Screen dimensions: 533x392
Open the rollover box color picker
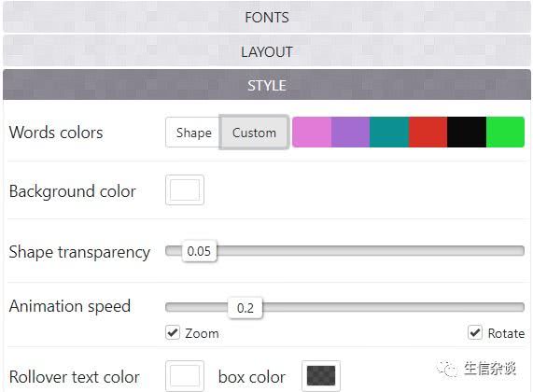(321, 376)
